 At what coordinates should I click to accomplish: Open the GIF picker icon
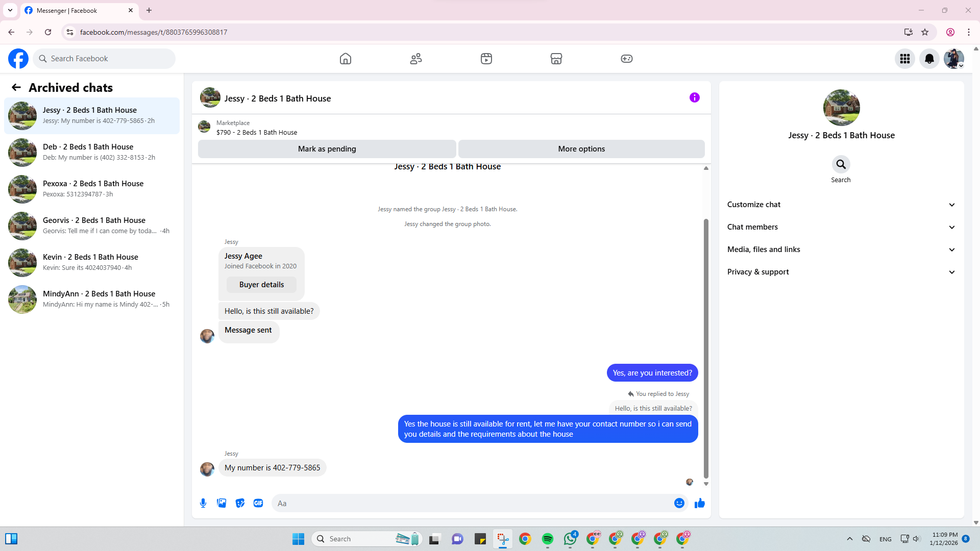258,503
